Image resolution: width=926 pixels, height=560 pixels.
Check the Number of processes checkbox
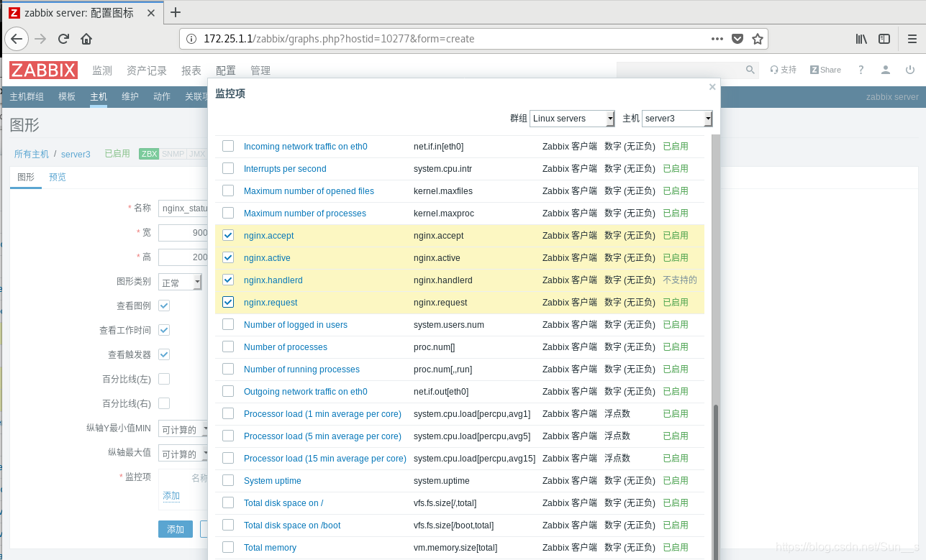tap(228, 346)
